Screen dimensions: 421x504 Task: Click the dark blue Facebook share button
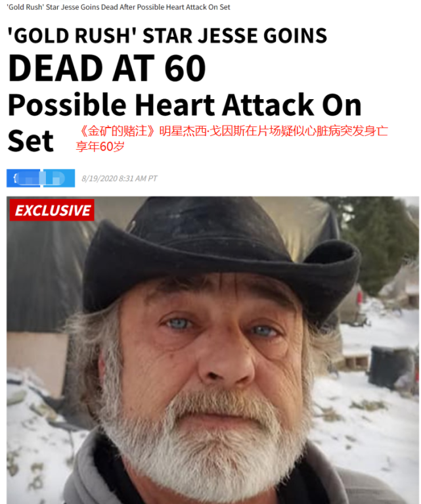click(x=24, y=178)
